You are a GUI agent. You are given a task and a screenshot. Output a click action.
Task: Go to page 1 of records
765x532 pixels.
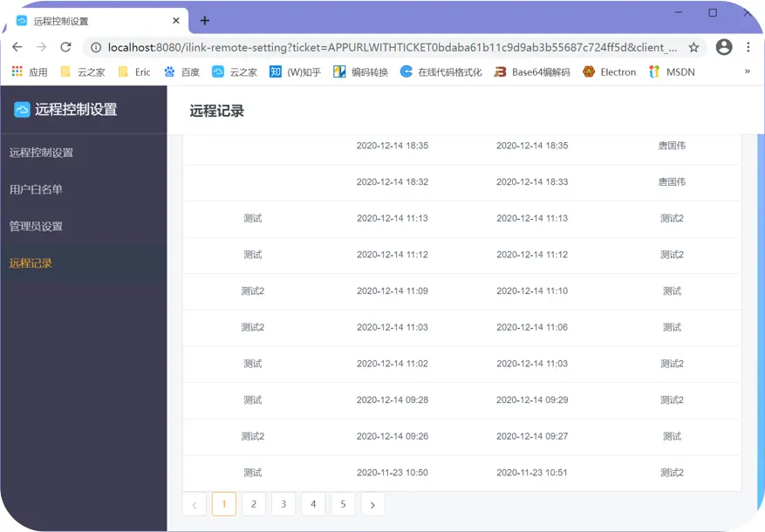224,504
